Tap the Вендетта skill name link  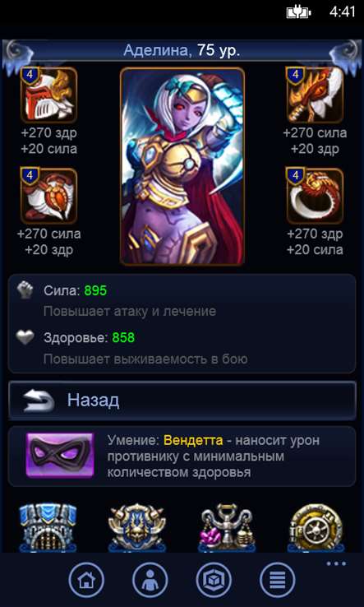pos(193,440)
